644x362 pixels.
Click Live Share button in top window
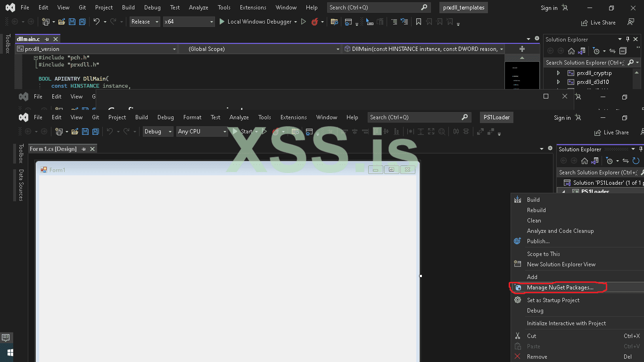click(x=598, y=23)
